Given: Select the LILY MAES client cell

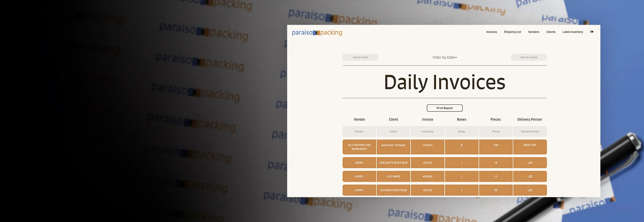Looking at the screenshot, I should (x=393, y=177).
